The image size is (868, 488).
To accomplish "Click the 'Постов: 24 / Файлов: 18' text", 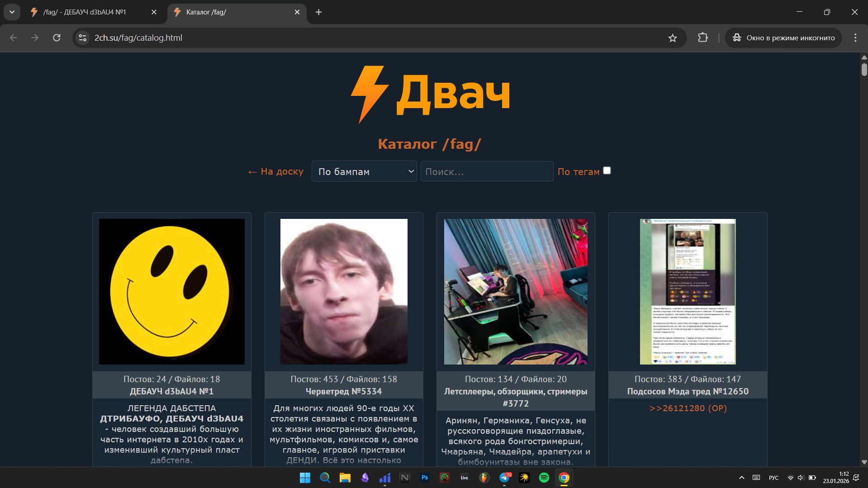I will coord(172,379).
